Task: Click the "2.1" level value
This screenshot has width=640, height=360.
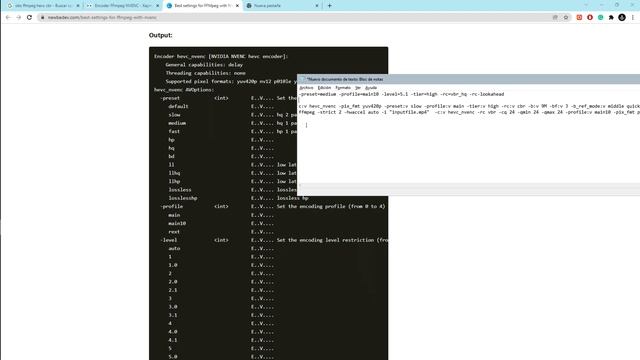Action: click(173, 290)
